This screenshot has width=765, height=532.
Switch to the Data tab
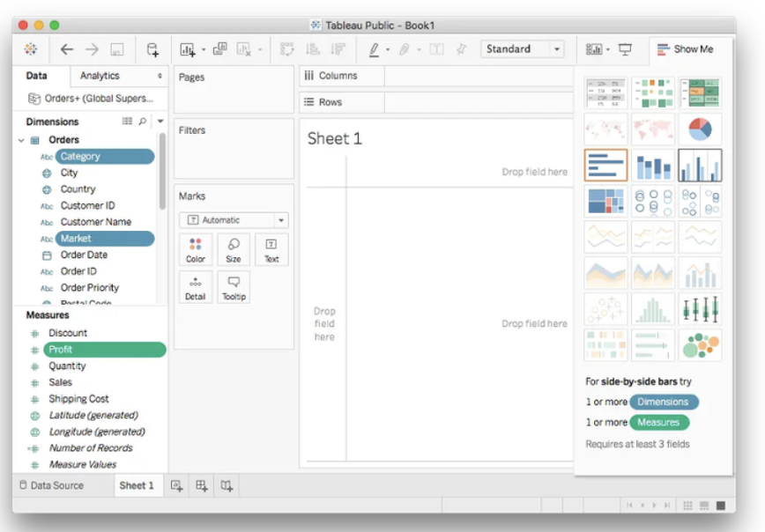tap(37, 76)
